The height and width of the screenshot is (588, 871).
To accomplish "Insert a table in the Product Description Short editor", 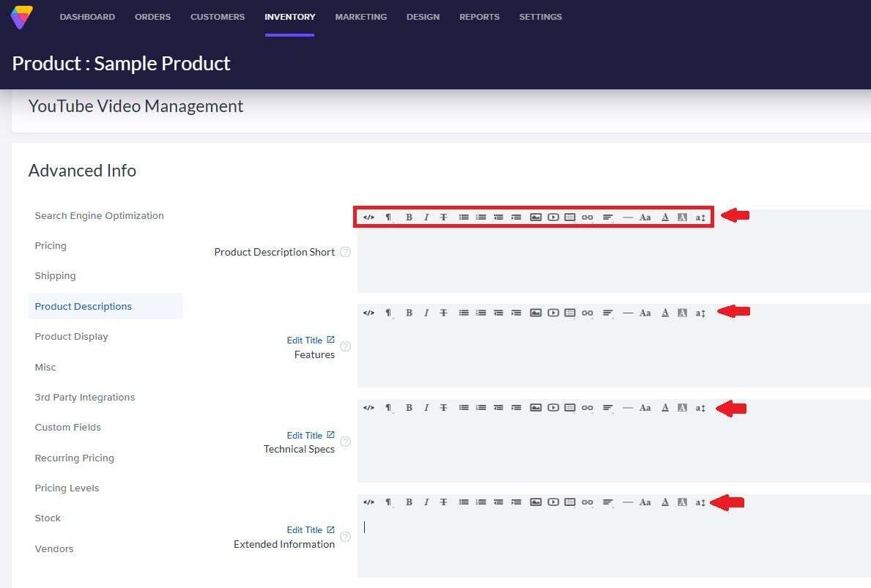I will pos(570,217).
